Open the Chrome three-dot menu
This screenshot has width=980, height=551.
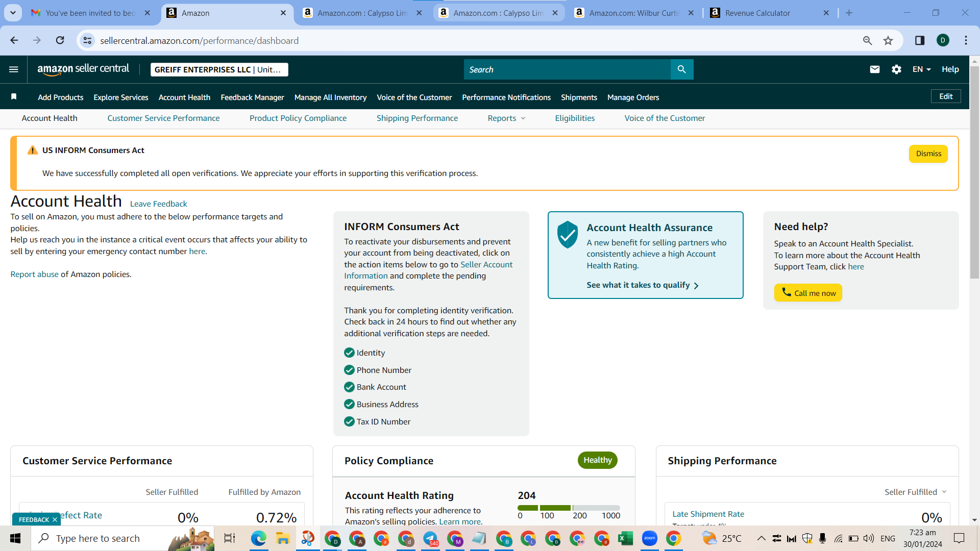pyautogui.click(x=966, y=40)
